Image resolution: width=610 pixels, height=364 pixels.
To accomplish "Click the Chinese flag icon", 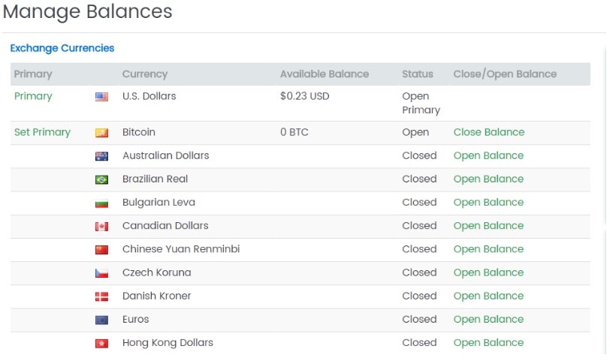I will (x=101, y=249).
